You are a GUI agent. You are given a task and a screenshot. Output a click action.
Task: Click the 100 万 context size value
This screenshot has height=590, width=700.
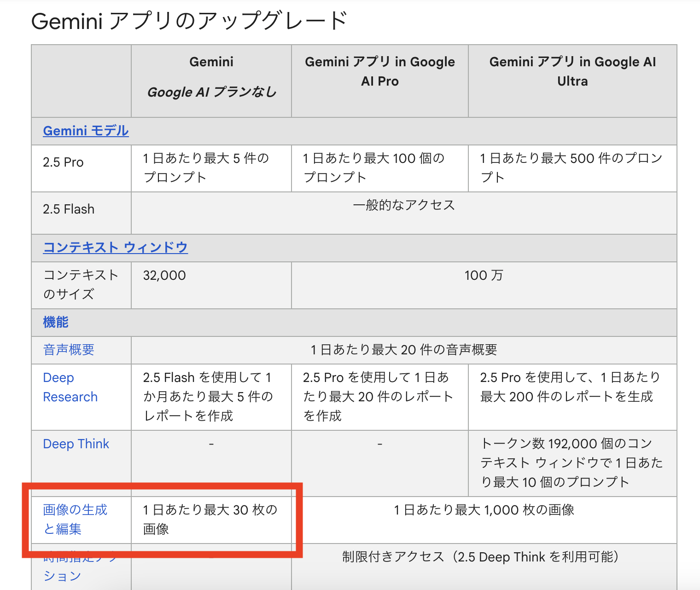(484, 275)
